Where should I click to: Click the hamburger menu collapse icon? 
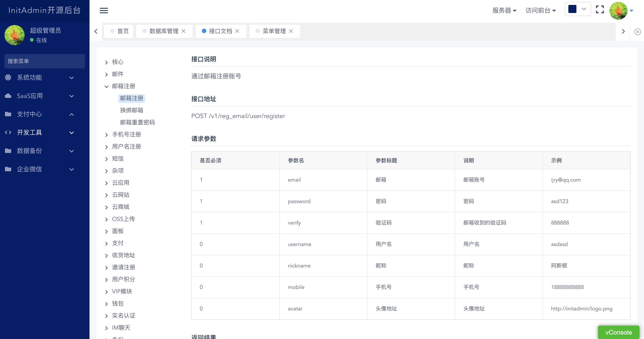104,11
